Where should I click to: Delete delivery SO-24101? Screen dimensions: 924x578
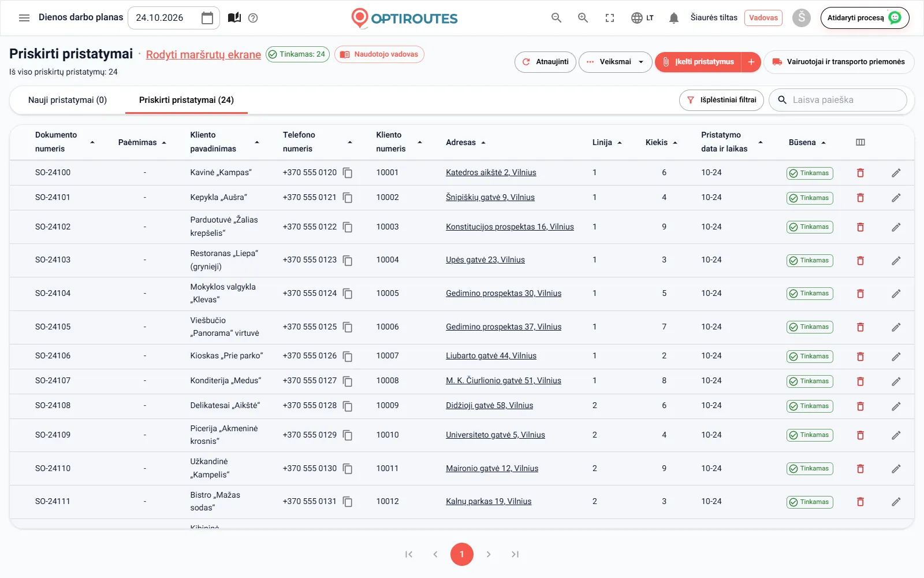click(860, 198)
